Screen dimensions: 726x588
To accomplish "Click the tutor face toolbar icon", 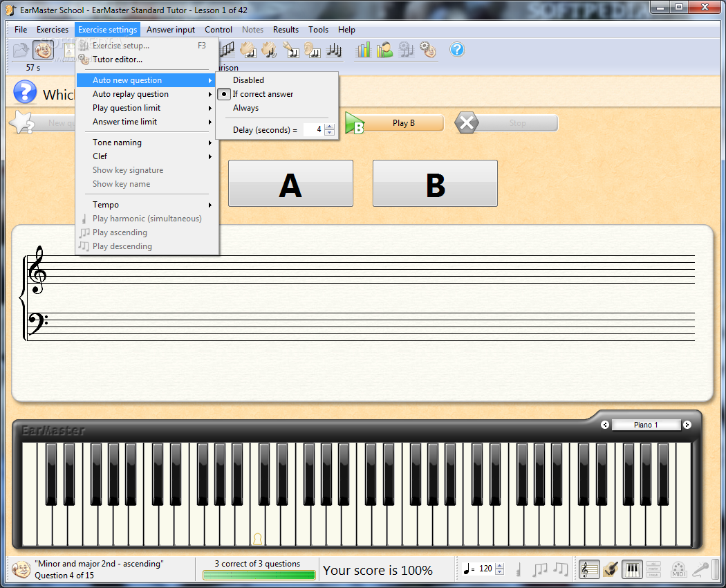I will pyautogui.click(x=43, y=50).
